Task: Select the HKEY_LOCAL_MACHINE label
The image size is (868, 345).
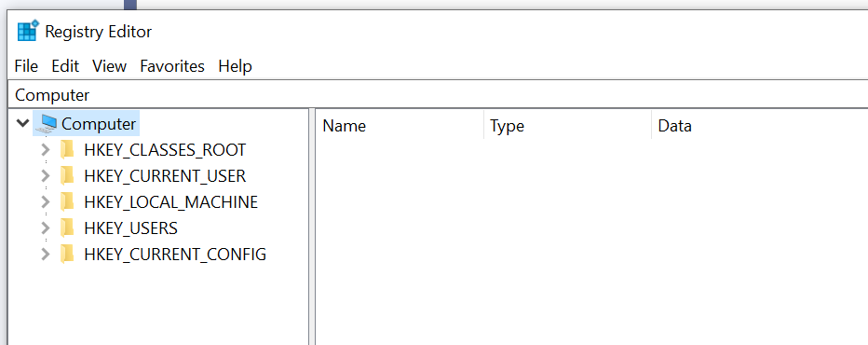Action: [x=171, y=202]
